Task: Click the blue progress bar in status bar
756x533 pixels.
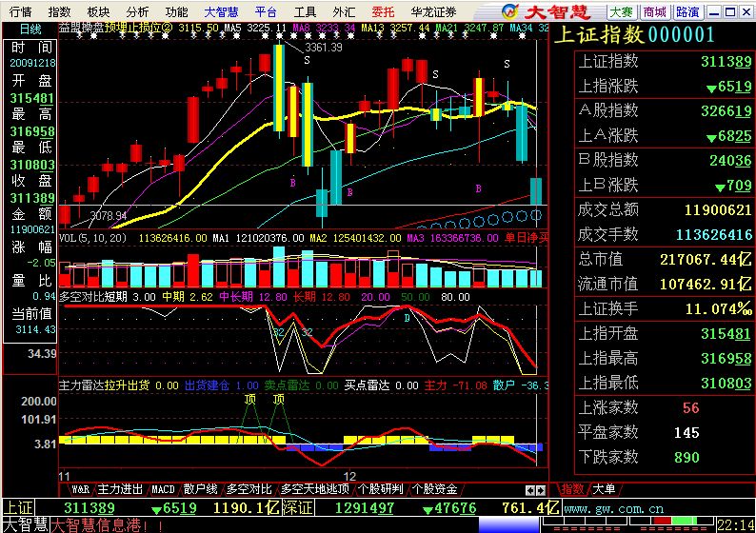Action: click(509, 524)
